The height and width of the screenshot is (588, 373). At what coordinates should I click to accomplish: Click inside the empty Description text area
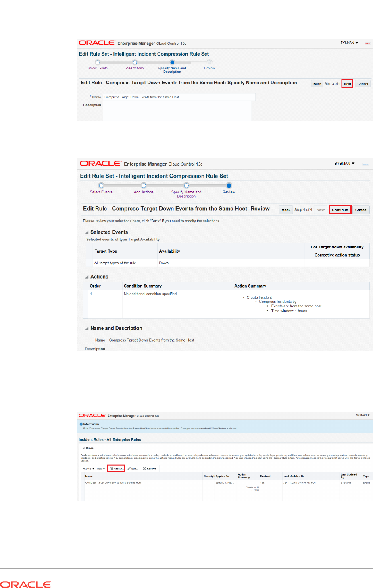pyautogui.click(x=177, y=111)
